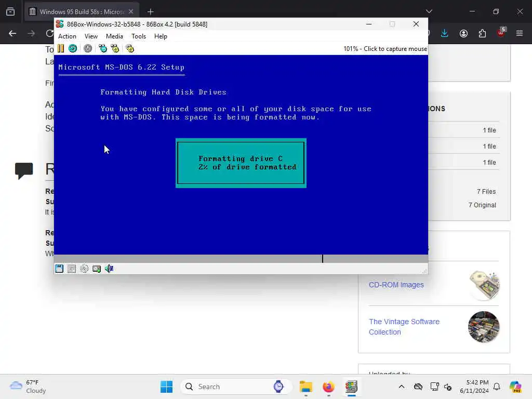532x399 pixels.
Task: Click the CD-ROM Images thumbnail
Action: click(484, 285)
